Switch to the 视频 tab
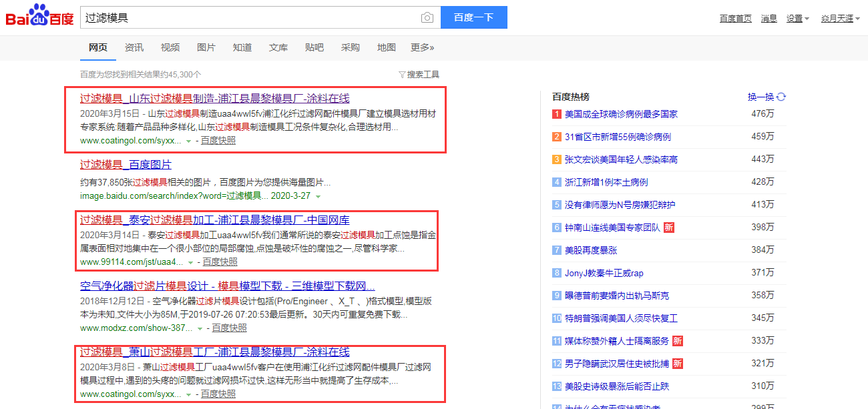The width and height of the screenshot is (868, 409). coord(170,47)
